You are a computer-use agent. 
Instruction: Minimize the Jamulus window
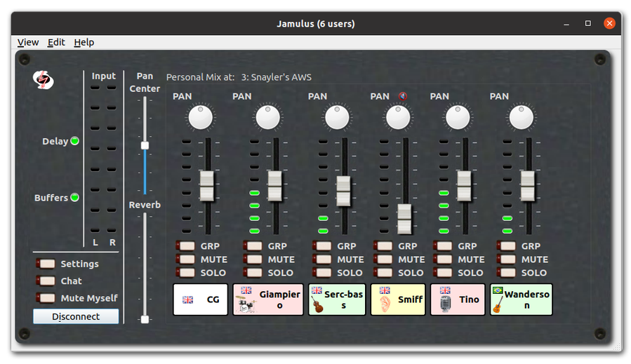click(x=566, y=23)
